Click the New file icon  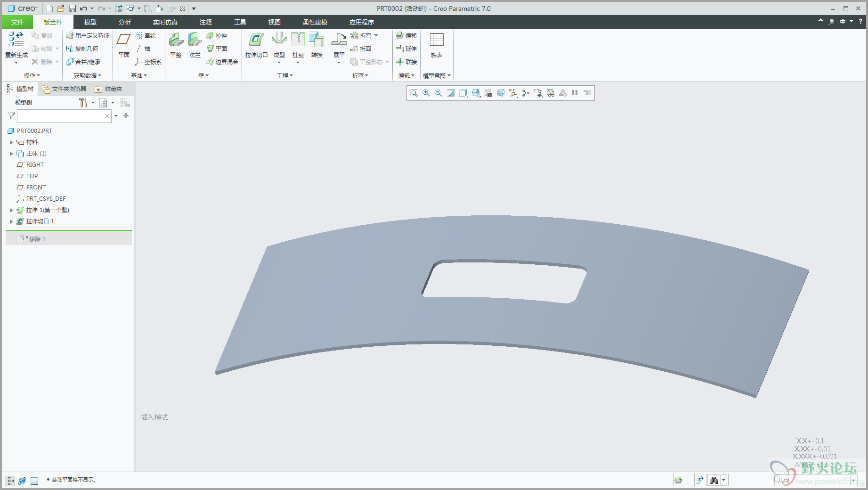[x=49, y=8]
